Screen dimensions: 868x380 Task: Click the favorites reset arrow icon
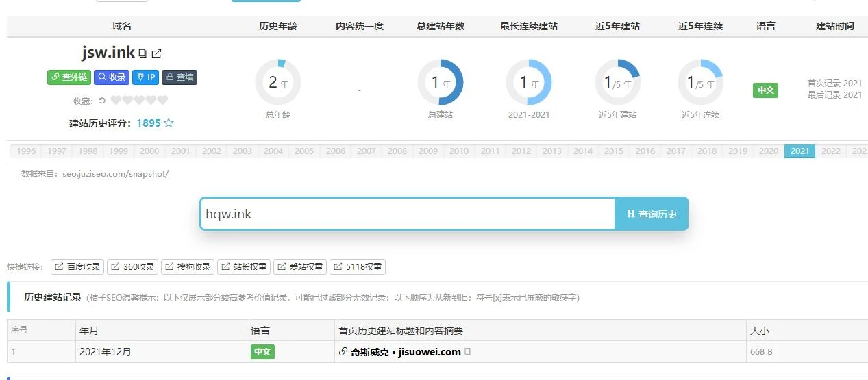tap(102, 101)
